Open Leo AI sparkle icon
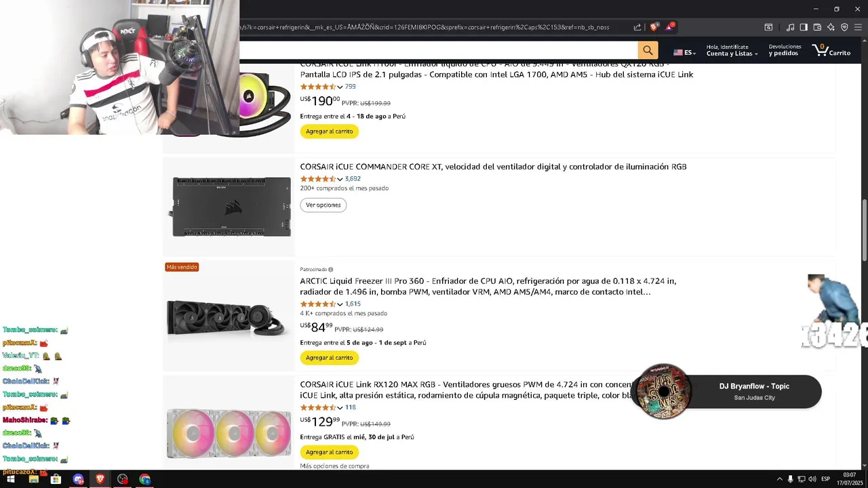Screen dimensions: 868x488 831,27
